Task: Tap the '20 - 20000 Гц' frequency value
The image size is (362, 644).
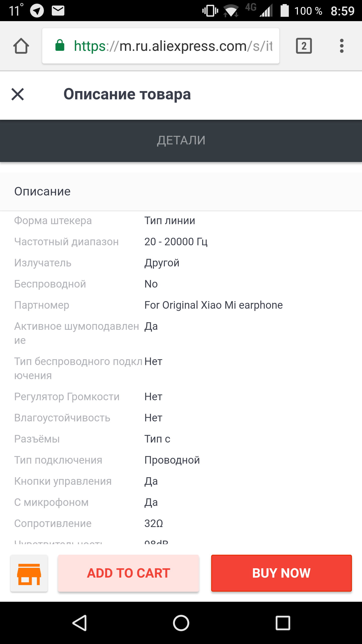Action: [x=176, y=242]
